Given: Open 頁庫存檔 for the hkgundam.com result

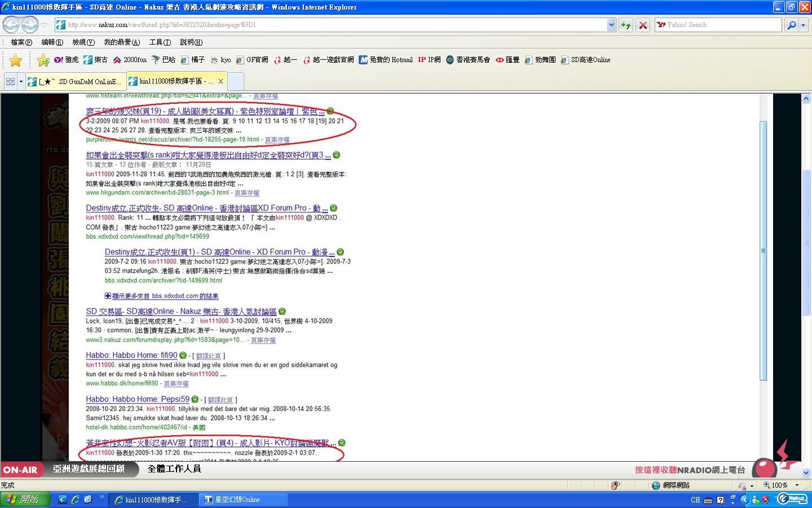Looking at the screenshot, I should tap(247, 192).
